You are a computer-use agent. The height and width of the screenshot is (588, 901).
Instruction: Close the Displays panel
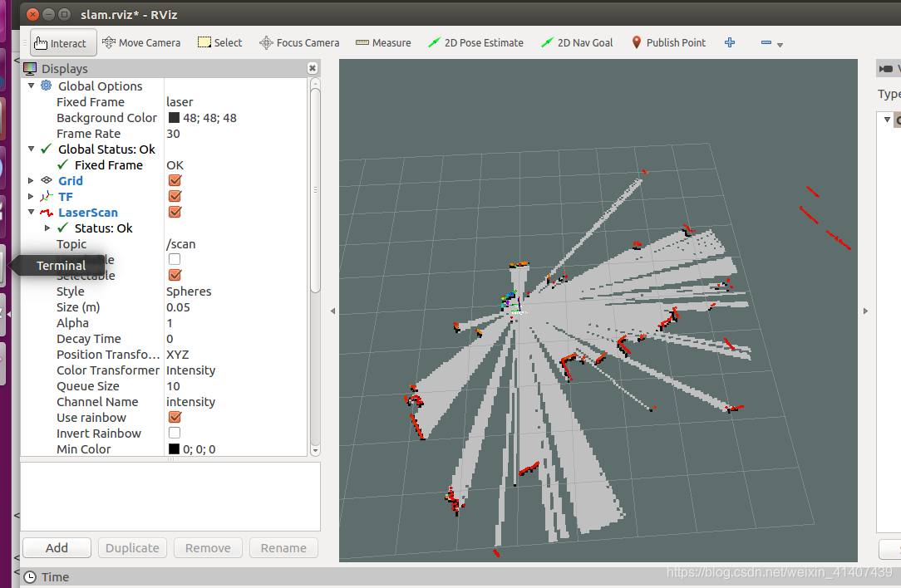312,68
